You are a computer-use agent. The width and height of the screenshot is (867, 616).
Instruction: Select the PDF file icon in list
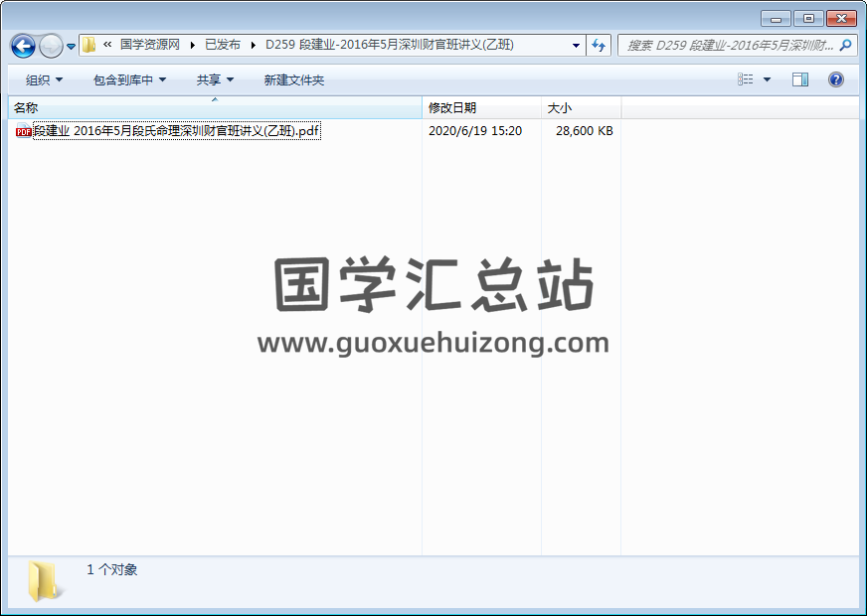[x=23, y=131]
